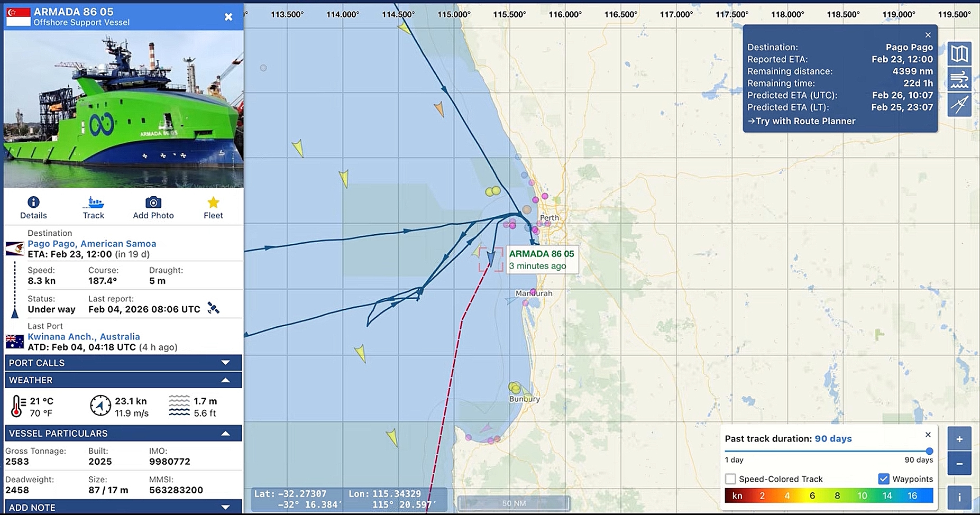Open the Pago Pago, American Samoa destination link
This screenshot has width=980, height=515.
pyautogui.click(x=91, y=244)
